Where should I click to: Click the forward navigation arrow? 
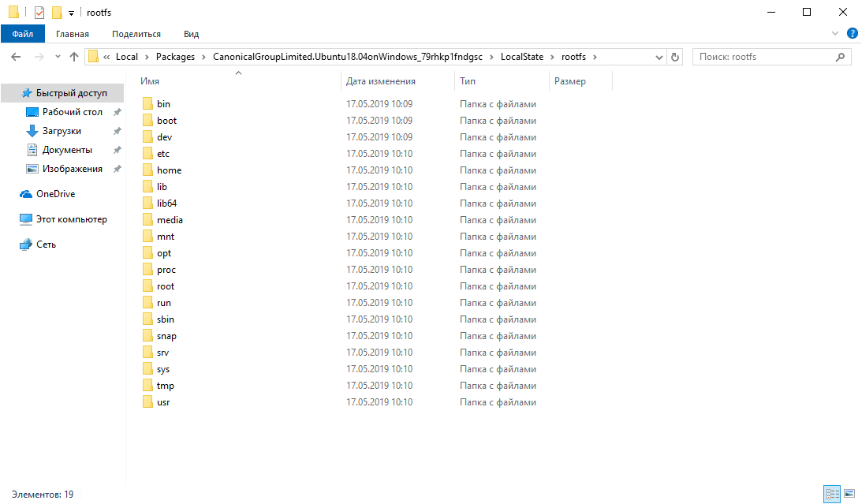[39, 57]
